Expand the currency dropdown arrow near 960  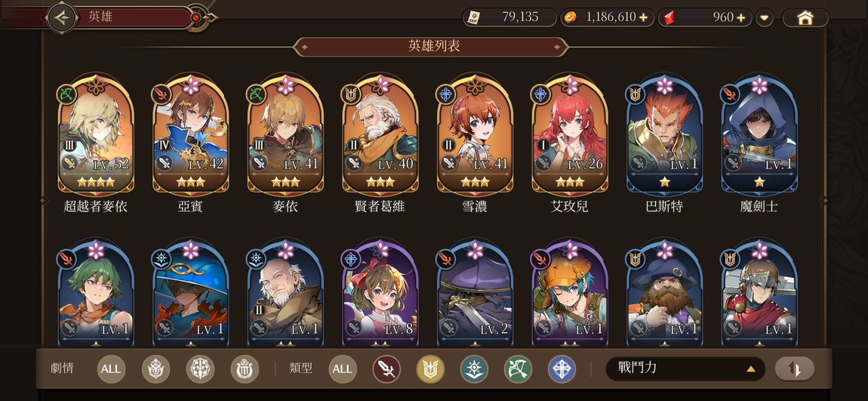point(765,17)
